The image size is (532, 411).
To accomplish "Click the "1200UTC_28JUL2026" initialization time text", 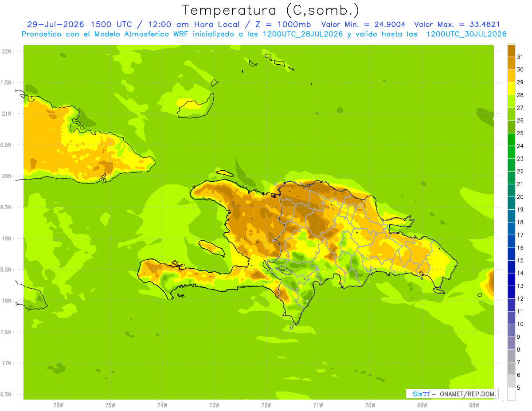I will click(303, 34).
